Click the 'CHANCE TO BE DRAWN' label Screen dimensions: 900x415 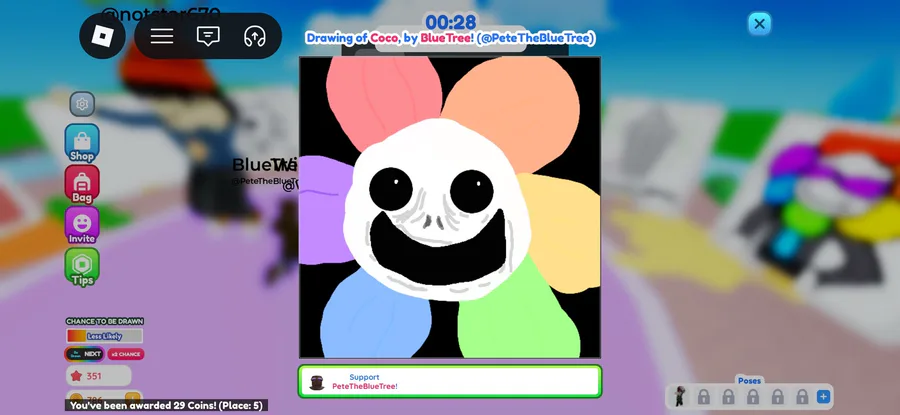click(104, 321)
